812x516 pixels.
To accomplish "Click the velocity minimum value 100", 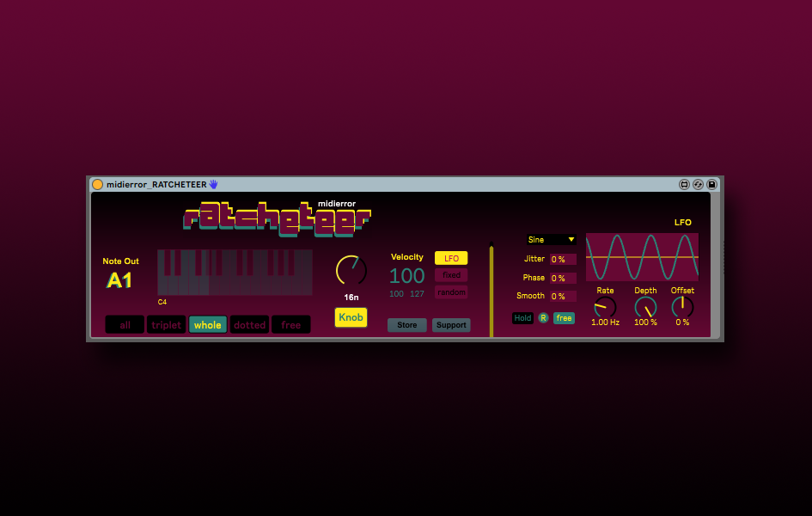I will [x=397, y=294].
